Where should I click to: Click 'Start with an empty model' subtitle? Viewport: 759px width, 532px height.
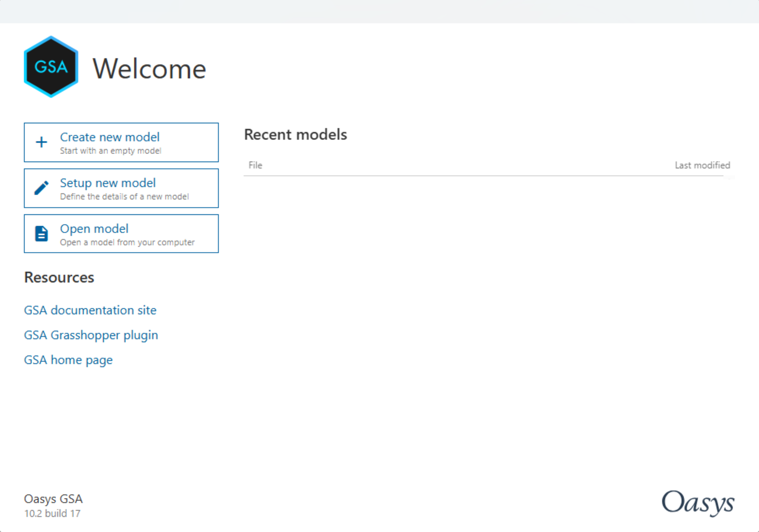coord(110,151)
